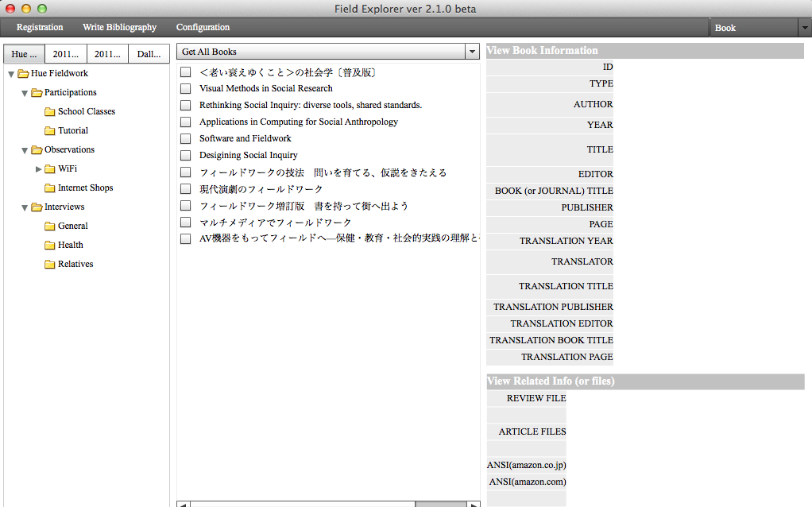The image size is (812, 507).
Task: Select the Relatives folder icon
Action: point(50,265)
